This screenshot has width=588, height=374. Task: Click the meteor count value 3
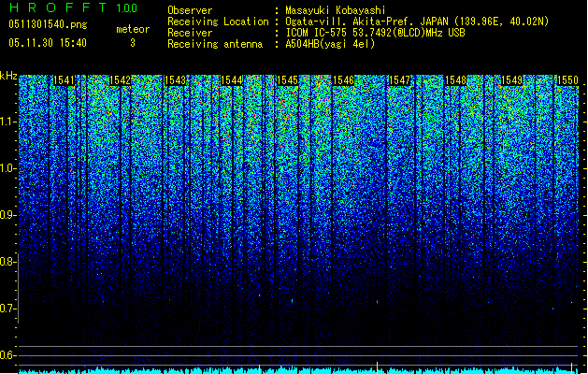pos(133,43)
